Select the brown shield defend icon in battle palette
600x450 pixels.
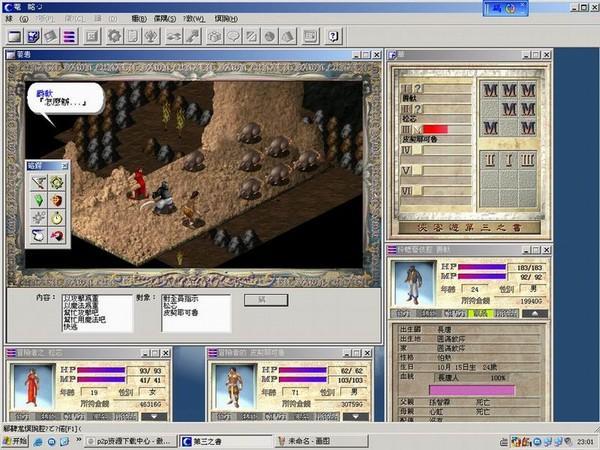pyautogui.click(x=57, y=200)
